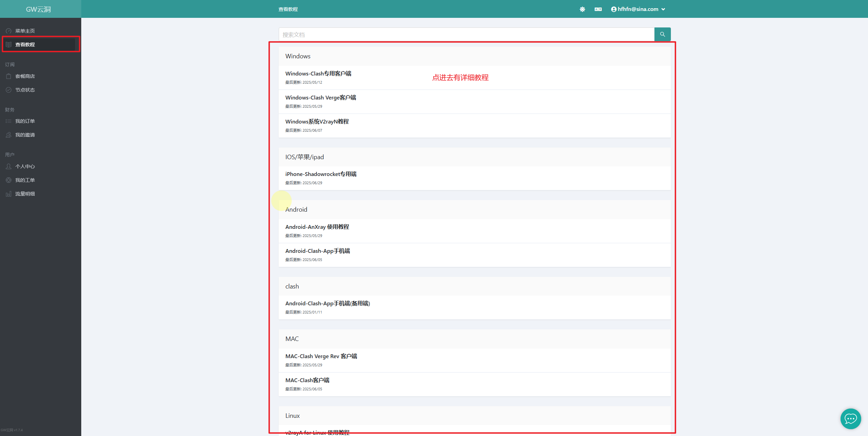Select 查看教程 in sidebar

pos(38,45)
